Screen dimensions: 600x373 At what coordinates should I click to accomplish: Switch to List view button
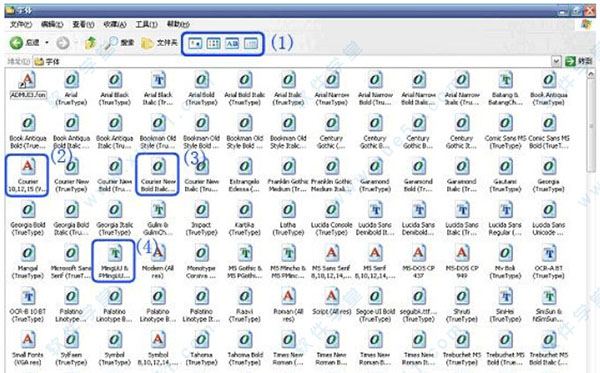coord(214,44)
